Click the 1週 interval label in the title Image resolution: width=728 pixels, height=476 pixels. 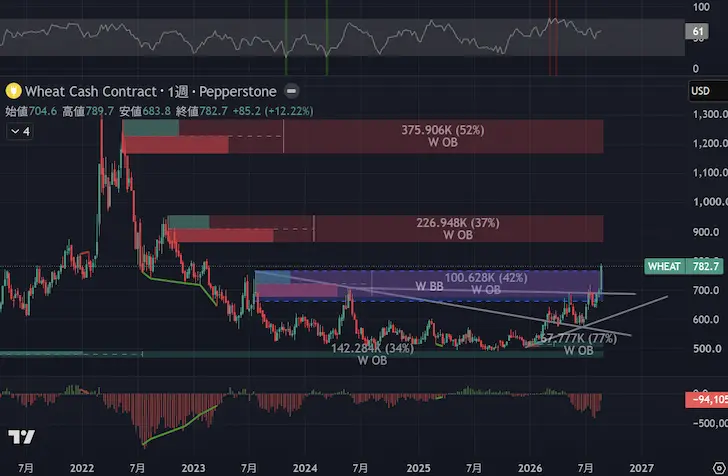[x=178, y=91]
